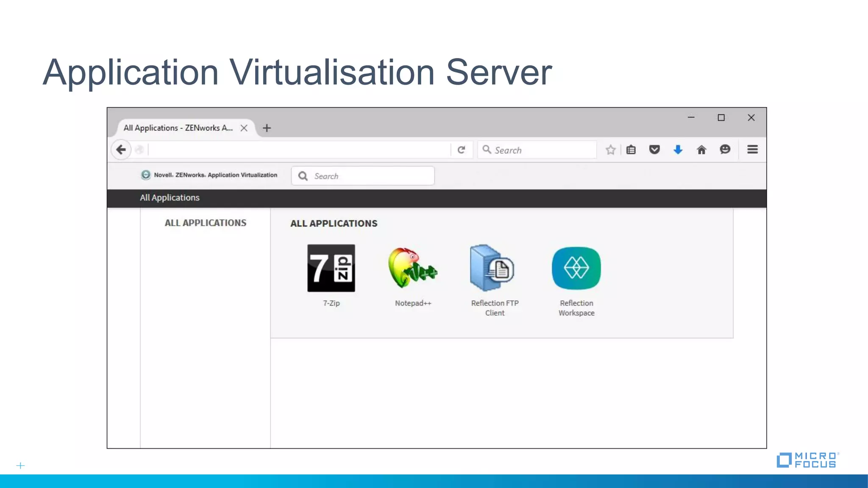Maximize the browser window
Image resolution: width=868 pixels, height=488 pixels.
pyautogui.click(x=721, y=117)
